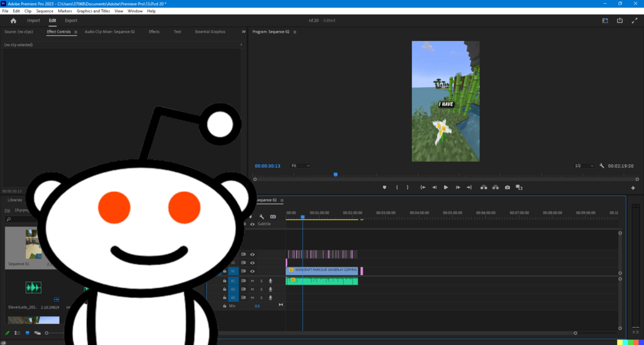The height and width of the screenshot is (345, 644).
Task: Step back one frame
Action: coord(434,187)
